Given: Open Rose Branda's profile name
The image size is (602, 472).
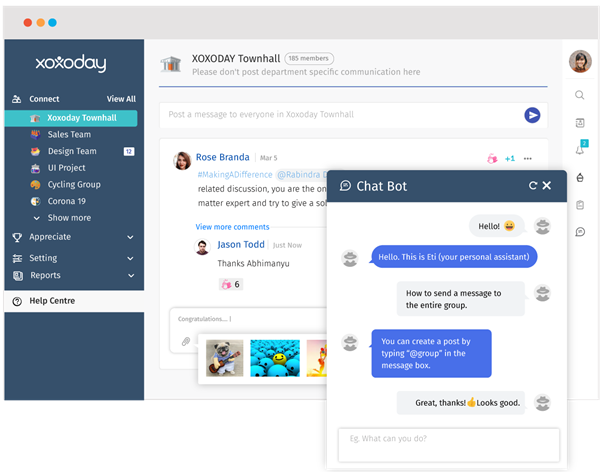Looking at the screenshot, I should tap(223, 157).
